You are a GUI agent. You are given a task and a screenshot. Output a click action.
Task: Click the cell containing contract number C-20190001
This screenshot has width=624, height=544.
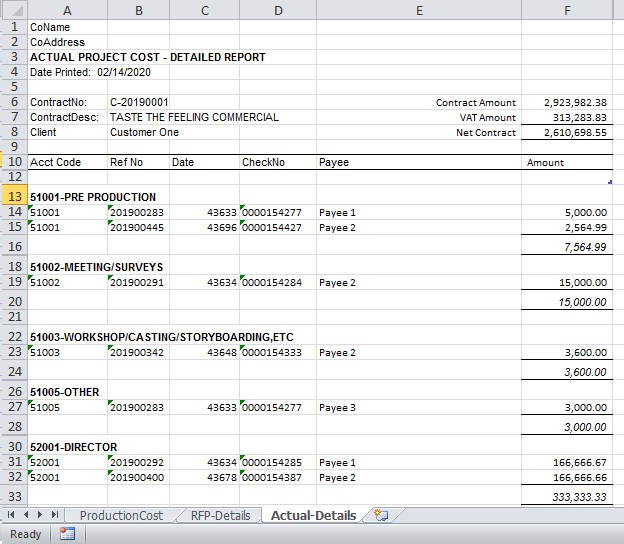click(x=139, y=102)
